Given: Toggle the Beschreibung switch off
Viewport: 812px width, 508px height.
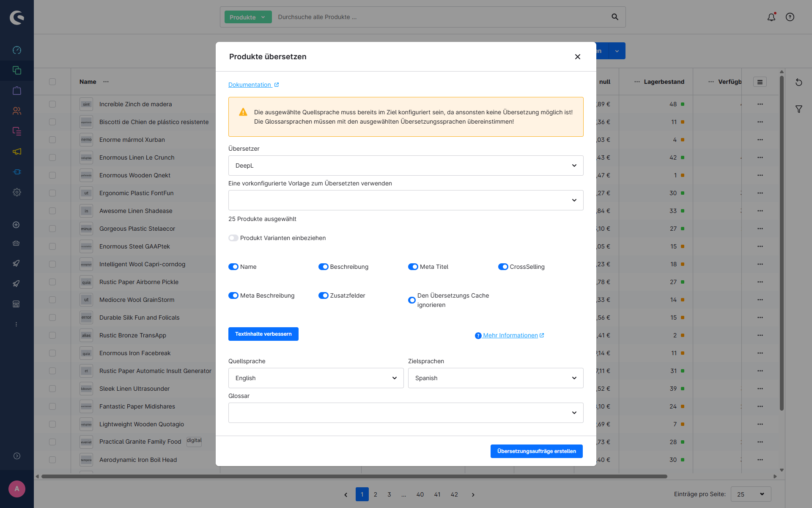Looking at the screenshot, I should pos(324,267).
